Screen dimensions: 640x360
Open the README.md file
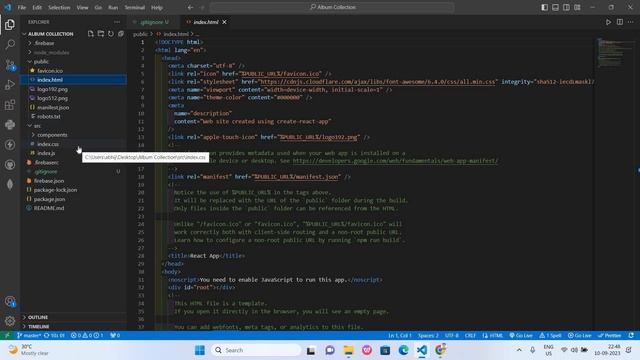click(x=73, y=208)
